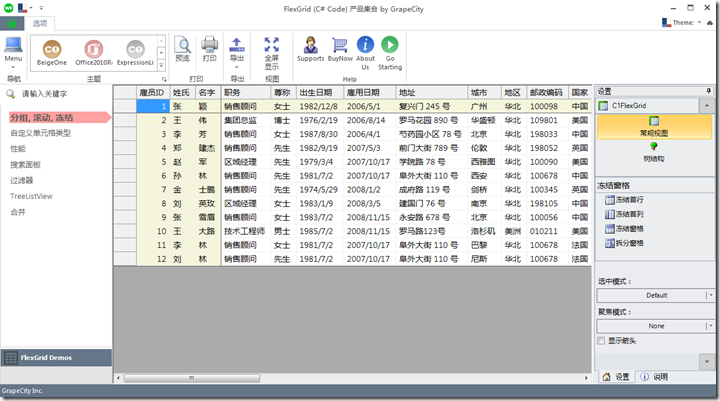This screenshot has width=720, height=401.
Task: Select 性能 demo item
Action: pyautogui.click(x=18, y=149)
